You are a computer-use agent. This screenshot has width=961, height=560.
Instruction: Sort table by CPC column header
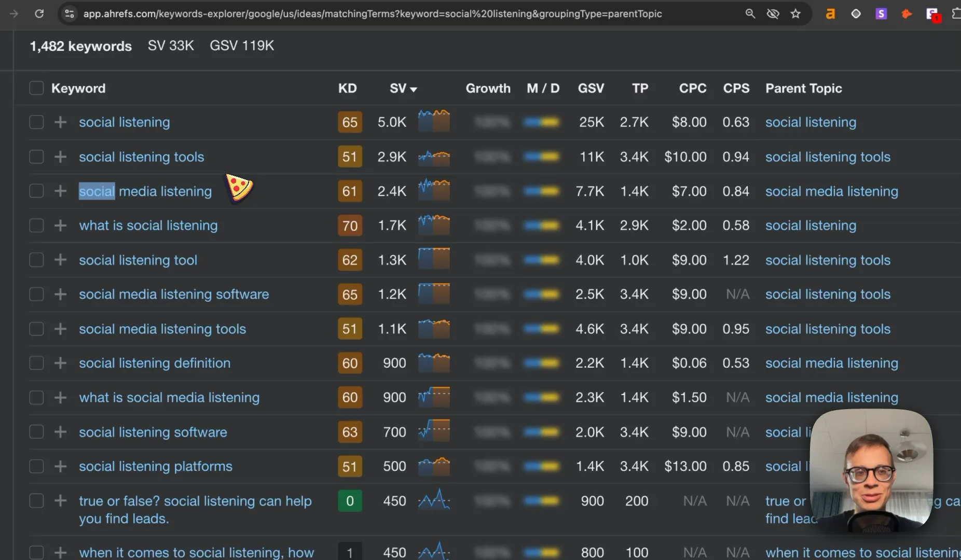click(x=693, y=89)
